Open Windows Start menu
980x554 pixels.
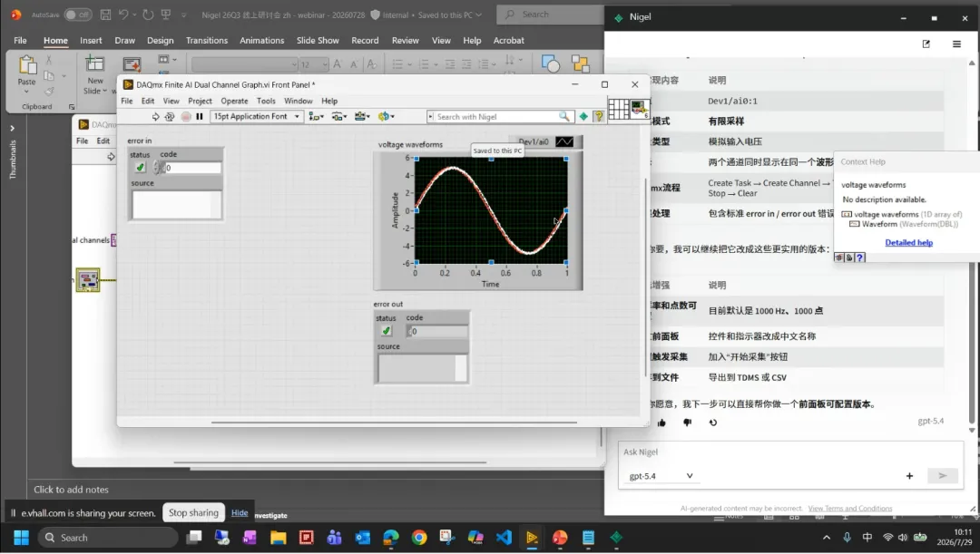pyautogui.click(x=21, y=538)
